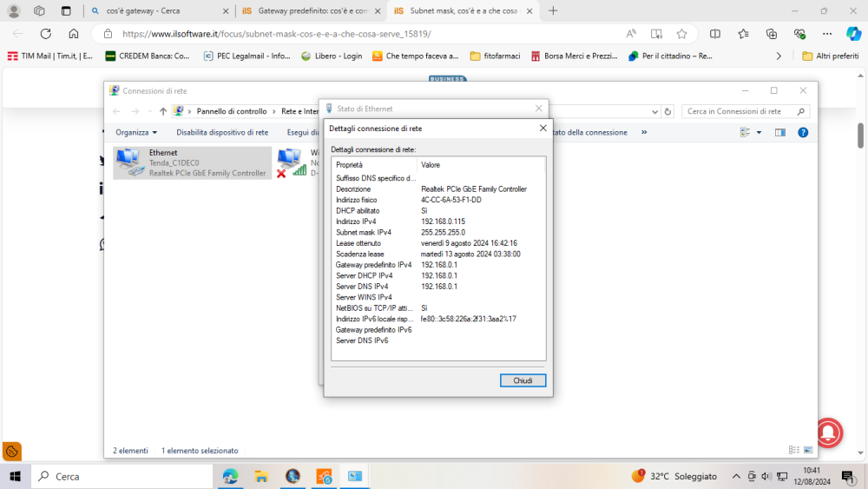Go up one folder level arrow

163,111
